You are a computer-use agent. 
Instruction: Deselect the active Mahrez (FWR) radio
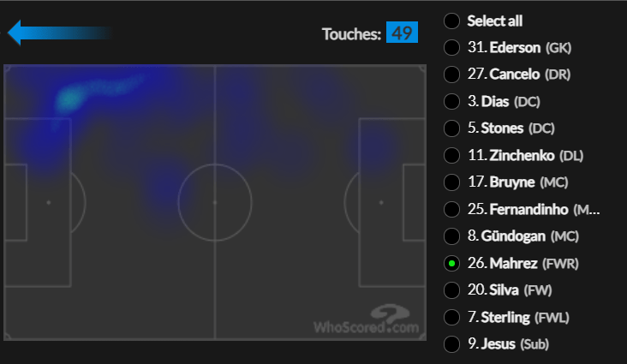(x=452, y=263)
